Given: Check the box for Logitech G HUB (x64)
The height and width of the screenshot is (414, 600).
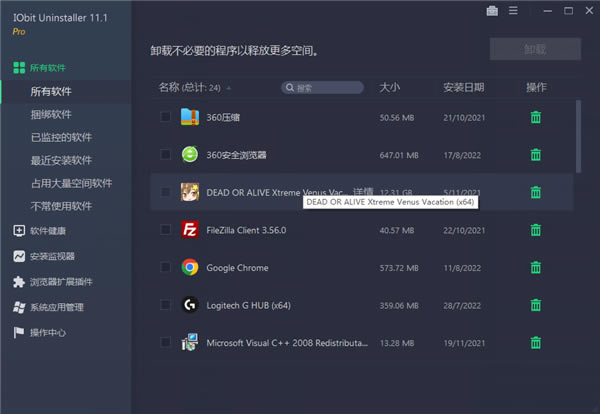Looking at the screenshot, I should pyautogui.click(x=165, y=305).
